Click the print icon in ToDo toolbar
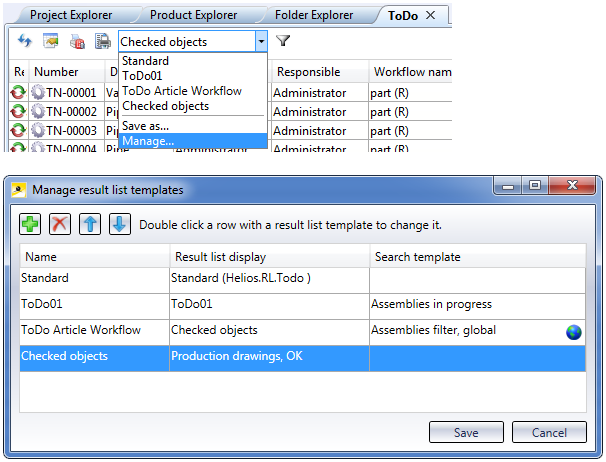The height and width of the screenshot is (462, 606). [102, 42]
